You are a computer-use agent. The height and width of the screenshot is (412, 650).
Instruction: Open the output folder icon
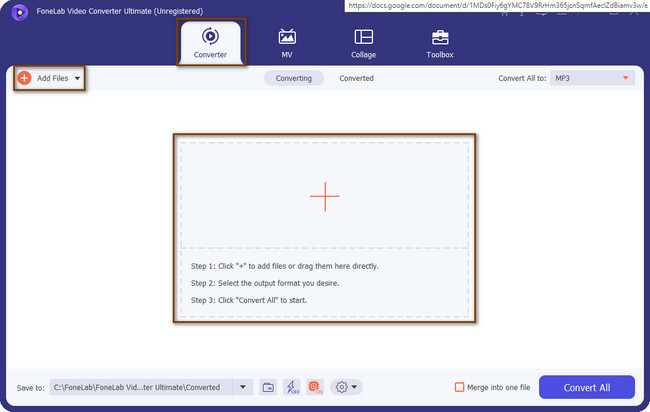pos(268,387)
